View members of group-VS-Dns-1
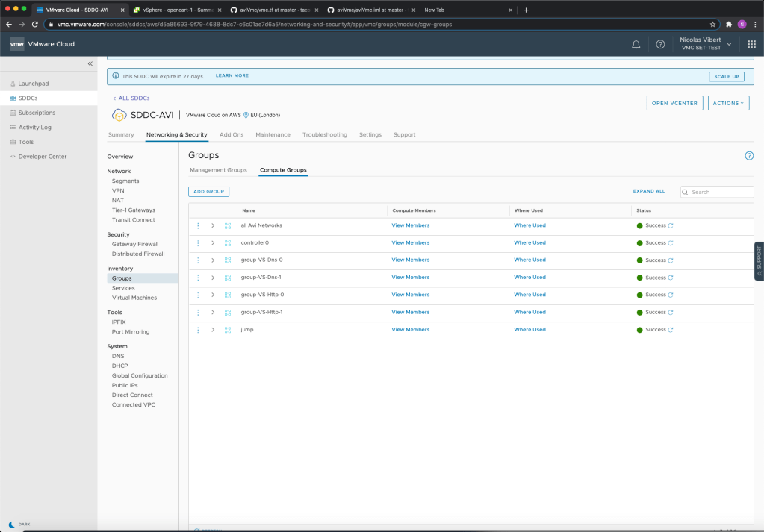This screenshot has width=764, height=532. [410, 278]
